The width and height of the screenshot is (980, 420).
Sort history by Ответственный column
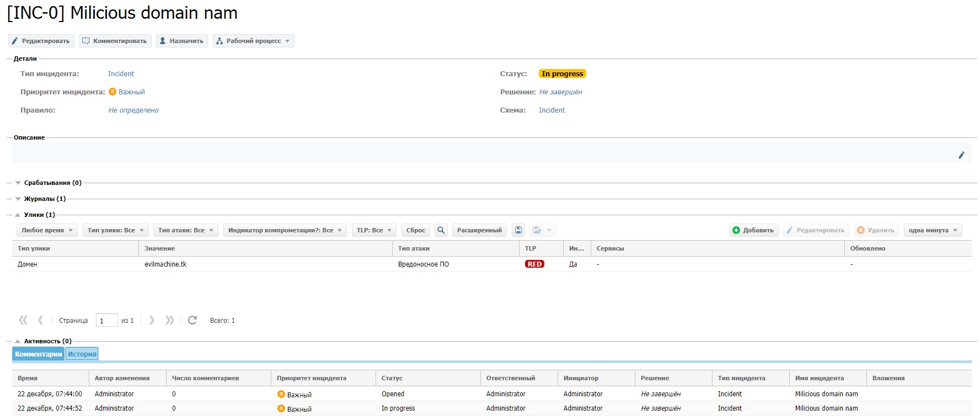pyautogui.click(x=520, y=378)
